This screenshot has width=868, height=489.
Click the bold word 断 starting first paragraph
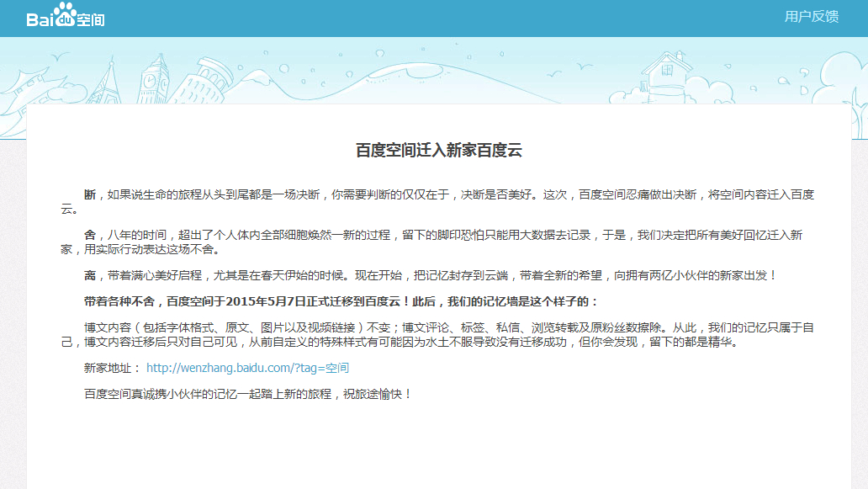[x=90, y=194]
